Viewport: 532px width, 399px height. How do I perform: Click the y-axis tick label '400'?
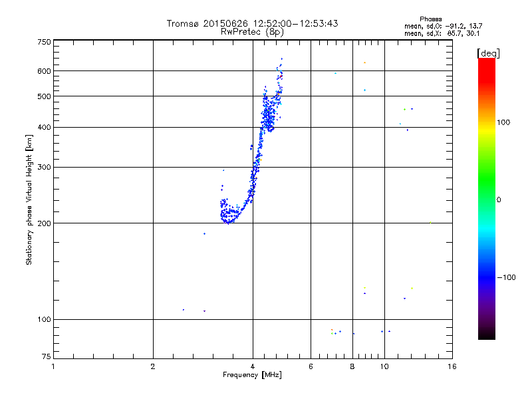44,127
